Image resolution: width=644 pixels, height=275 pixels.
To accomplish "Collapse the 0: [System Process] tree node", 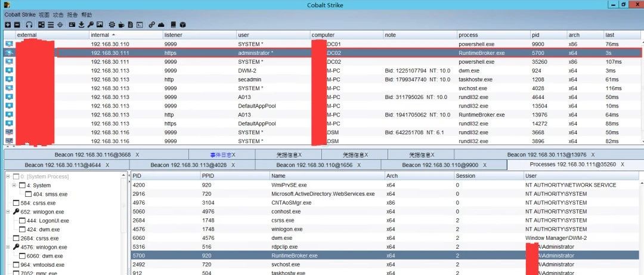I will (x=8, y=177).
